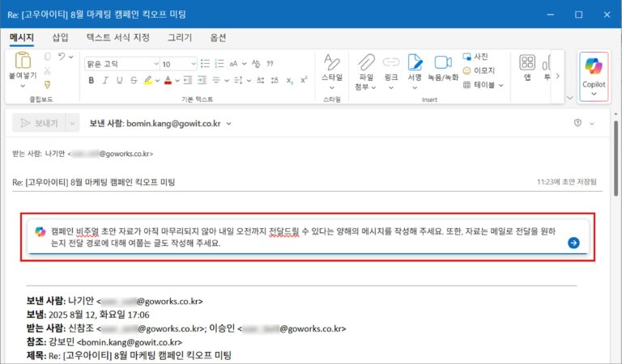This screenshot has height=364, width=622.
Task: Toggle bold formatting
Action: [92, 80]
